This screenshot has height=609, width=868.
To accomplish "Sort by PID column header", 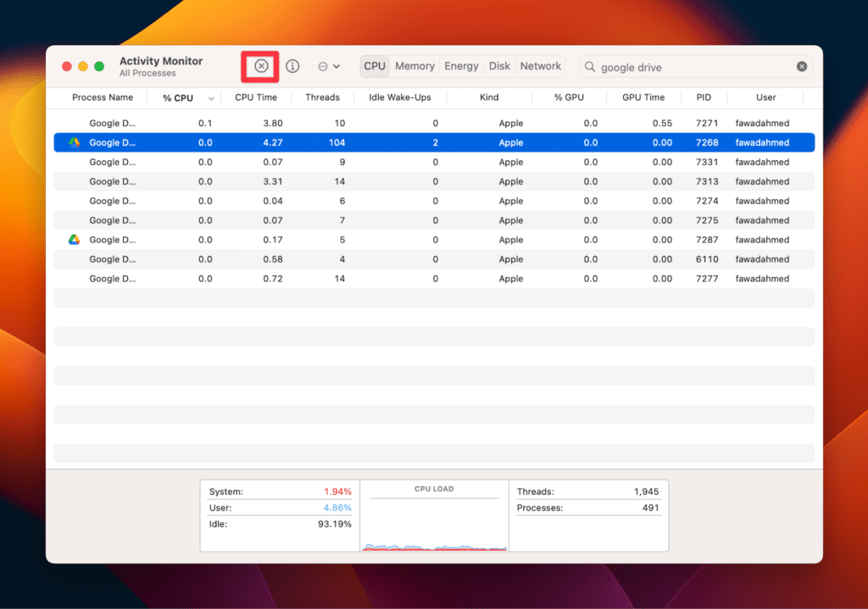I will click(x=704, y=97).
